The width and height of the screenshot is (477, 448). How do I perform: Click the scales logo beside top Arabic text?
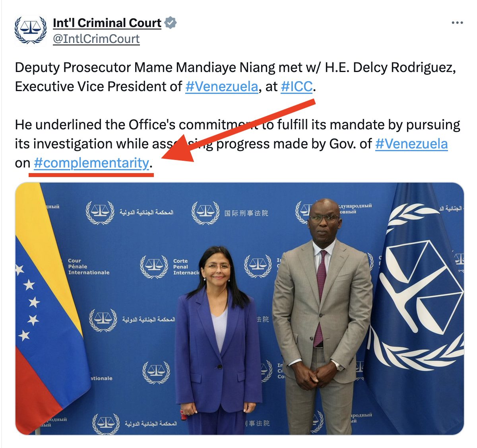(x=99, y=212)
